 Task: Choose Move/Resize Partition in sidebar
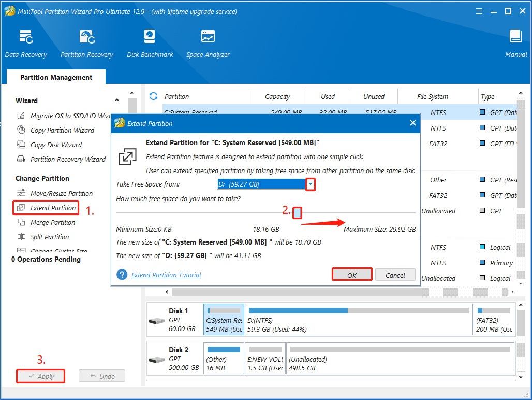55,194
